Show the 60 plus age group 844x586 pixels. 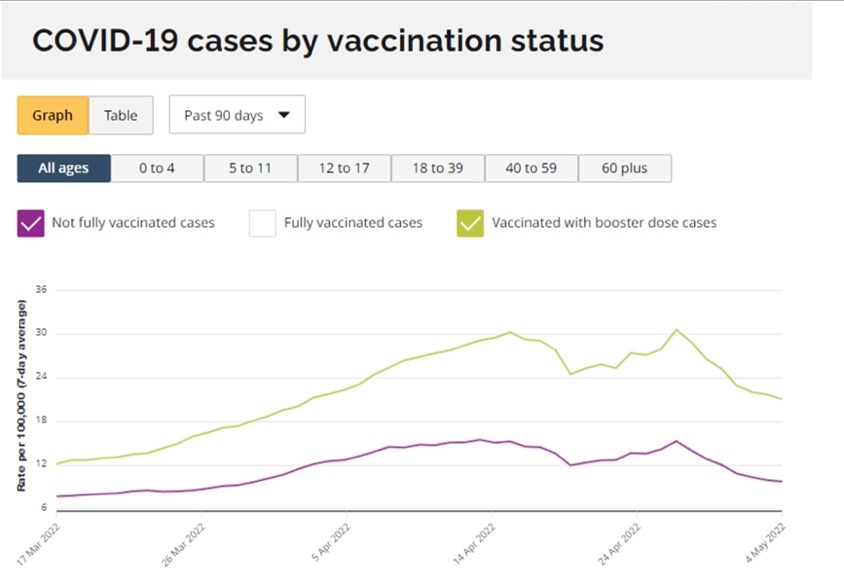tap(625, 168)
